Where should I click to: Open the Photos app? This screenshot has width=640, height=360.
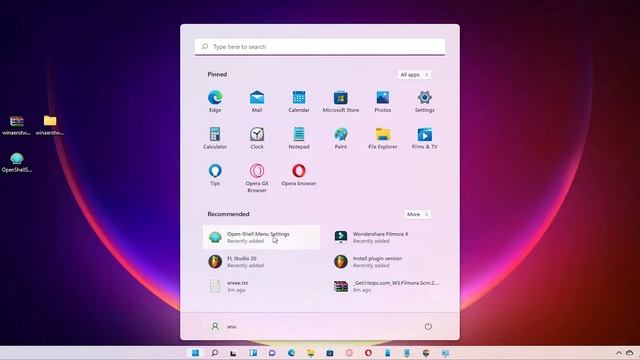tap(382, 101)
